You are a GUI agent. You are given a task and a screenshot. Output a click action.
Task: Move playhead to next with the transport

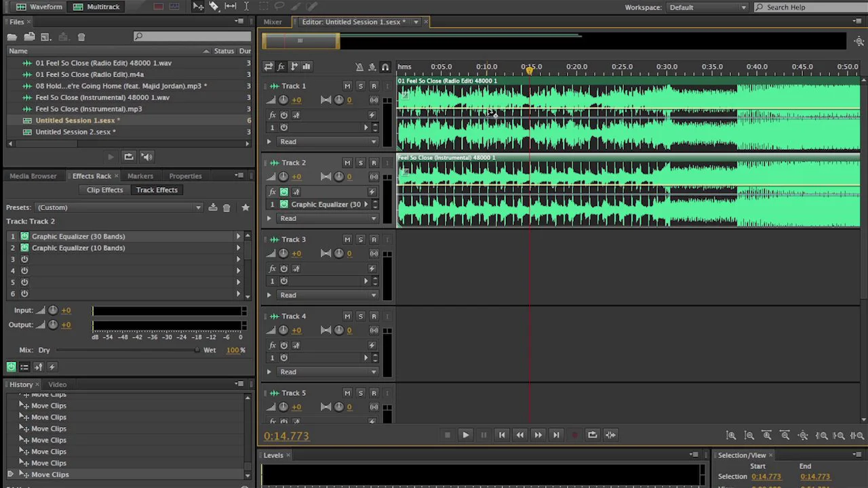[556, 435]
